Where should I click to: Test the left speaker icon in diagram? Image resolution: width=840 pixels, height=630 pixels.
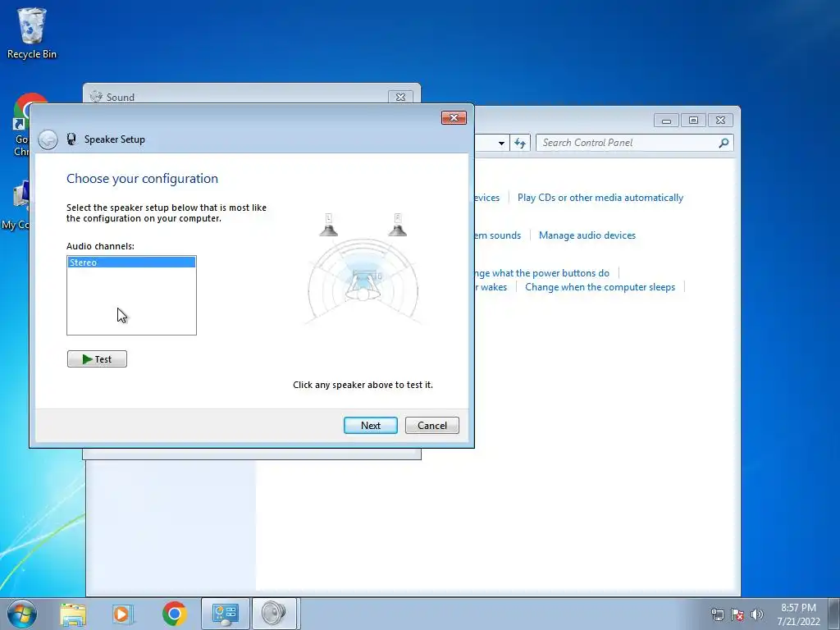(x=328, y=225)
